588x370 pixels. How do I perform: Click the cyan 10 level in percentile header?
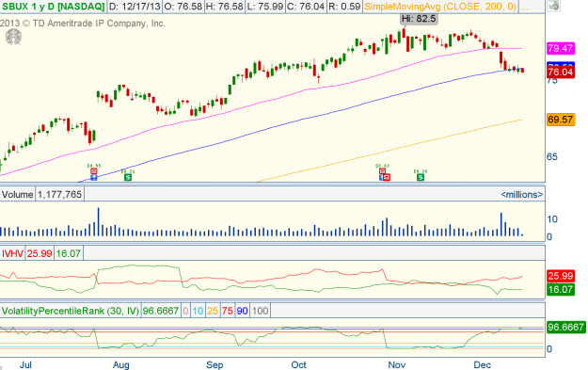[x=198, y=311]
